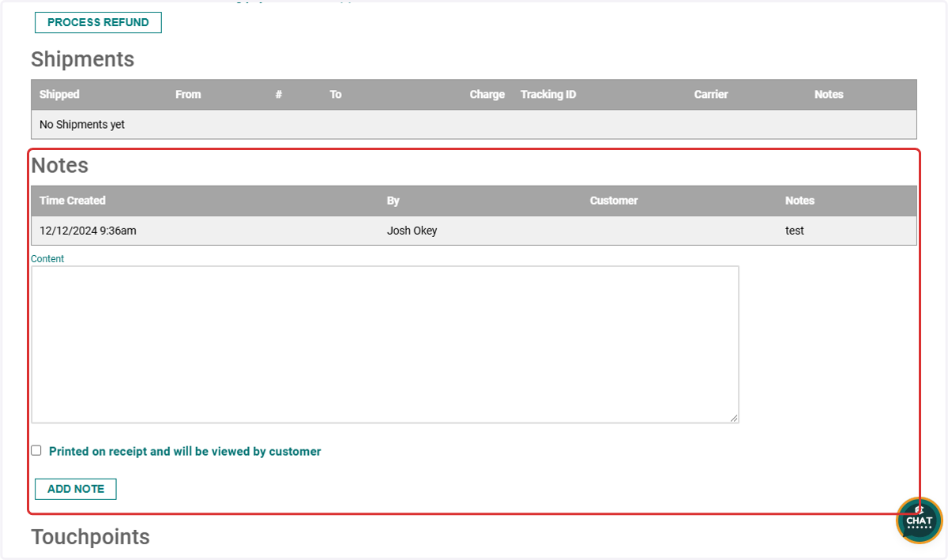The height and width of the screenshot is (560, 948).
Task: Tick the Printed on receipt checkbox
Action: pyautogui.click(x=36, y=450)
